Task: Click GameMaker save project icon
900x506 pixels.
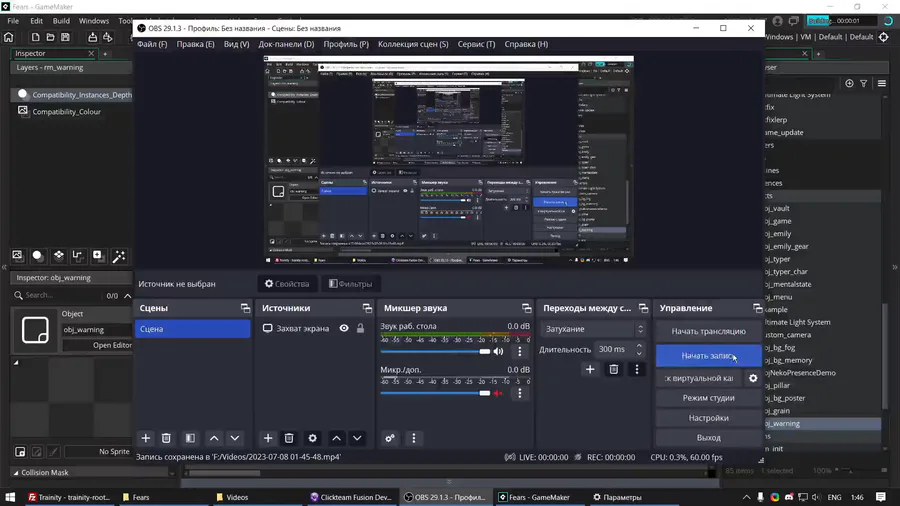Action: 65,37
